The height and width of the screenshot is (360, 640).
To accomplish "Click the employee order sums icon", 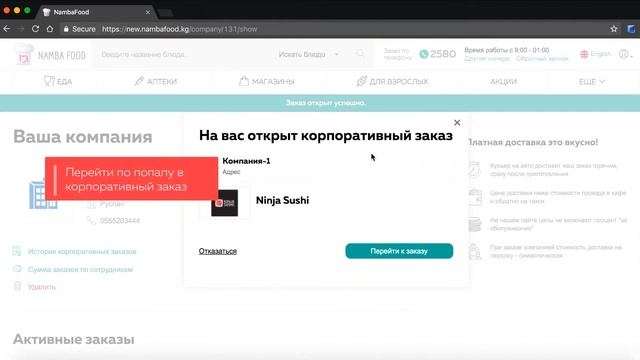I will tap(17, 269).
